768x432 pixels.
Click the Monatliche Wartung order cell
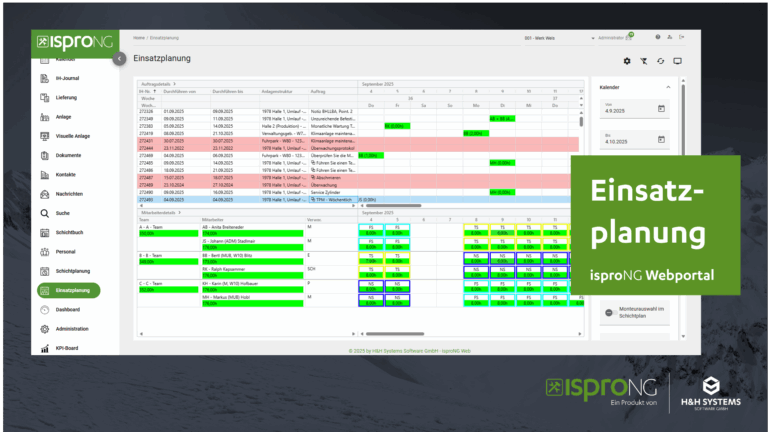pyautogui.click(x=333, y=126)
